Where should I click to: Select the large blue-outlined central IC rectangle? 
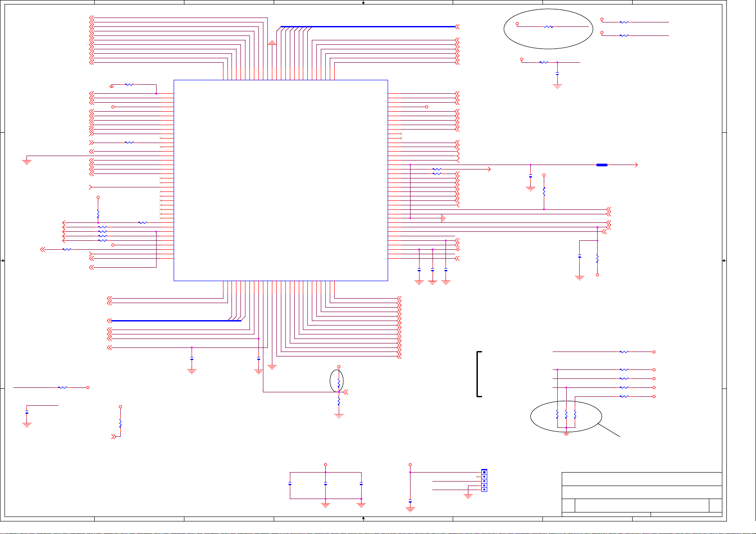tap(280, 180)
